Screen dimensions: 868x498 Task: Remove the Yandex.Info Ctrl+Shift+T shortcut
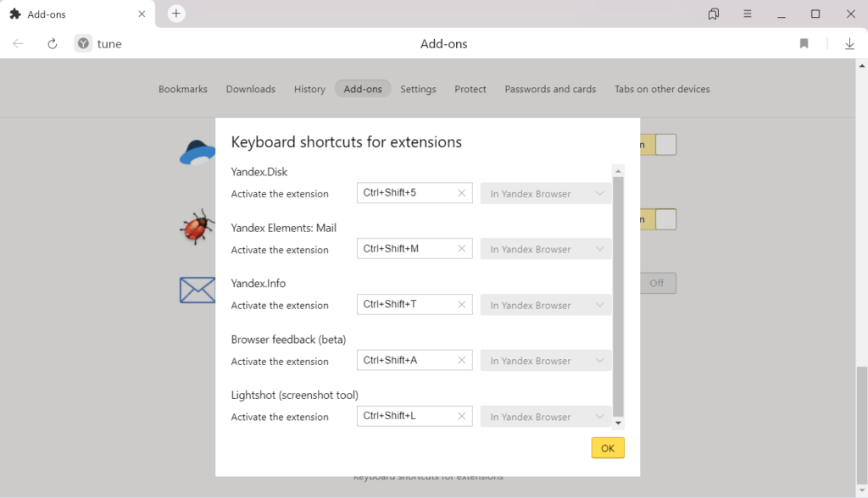(461, 305)
